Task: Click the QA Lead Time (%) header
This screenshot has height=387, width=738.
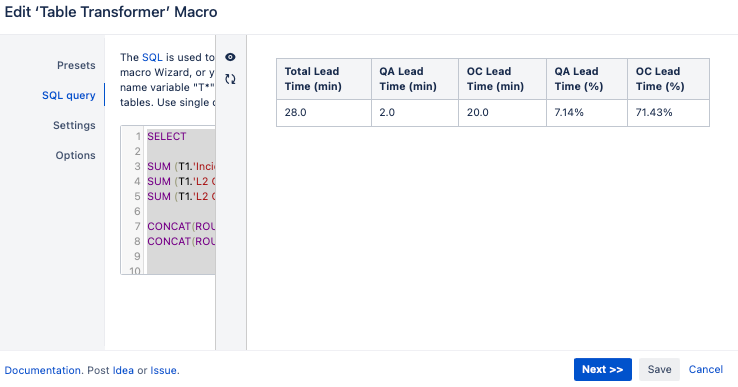Action: 586,79
